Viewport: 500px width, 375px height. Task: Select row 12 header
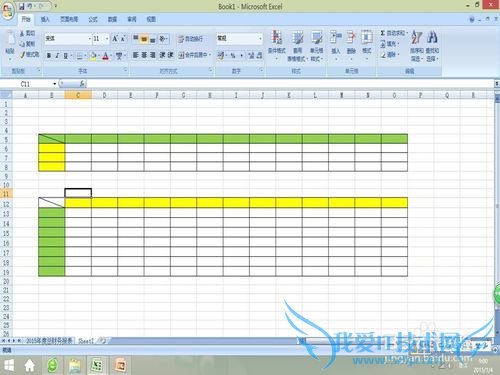click(6, 204)
